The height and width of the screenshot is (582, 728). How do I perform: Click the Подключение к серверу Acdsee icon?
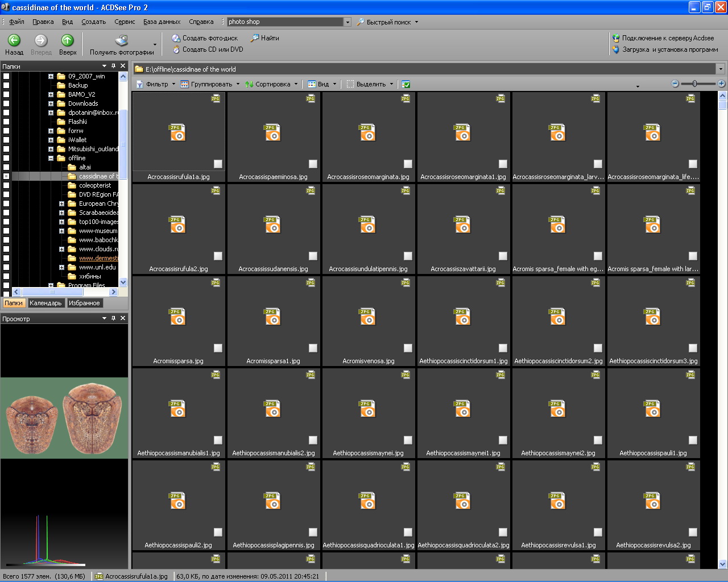615,38
